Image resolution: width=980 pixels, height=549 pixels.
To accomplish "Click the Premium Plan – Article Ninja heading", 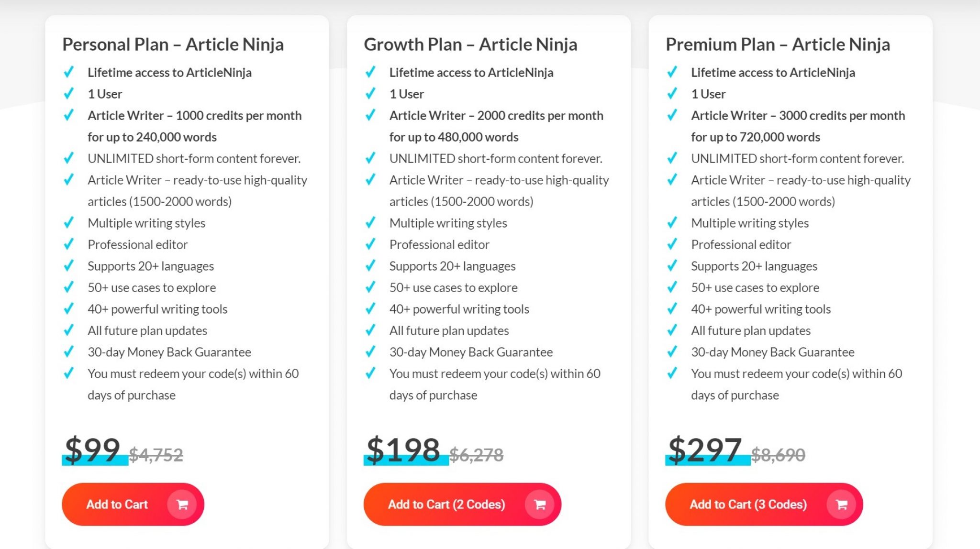I will click(x=778, y=44).
